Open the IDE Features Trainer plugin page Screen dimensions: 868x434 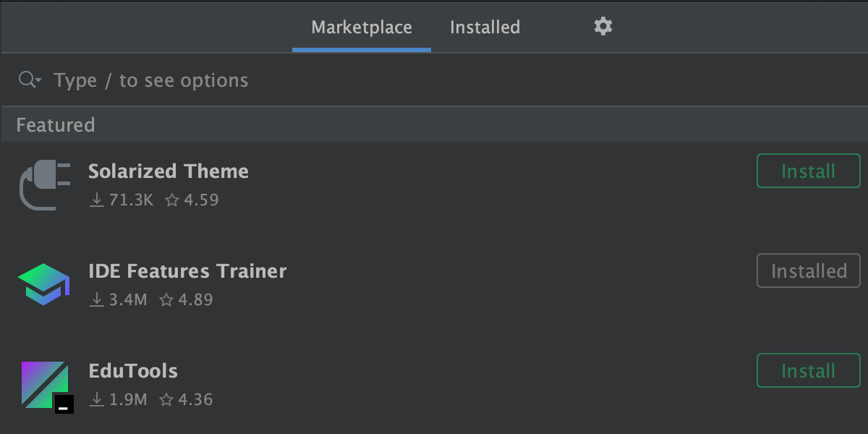point(187,271)
